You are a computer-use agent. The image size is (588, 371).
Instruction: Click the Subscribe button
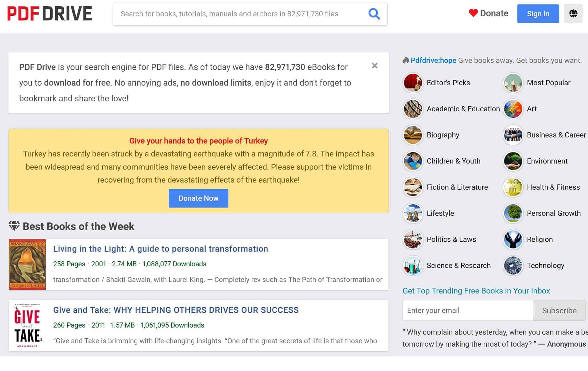[x=559, y=310]
